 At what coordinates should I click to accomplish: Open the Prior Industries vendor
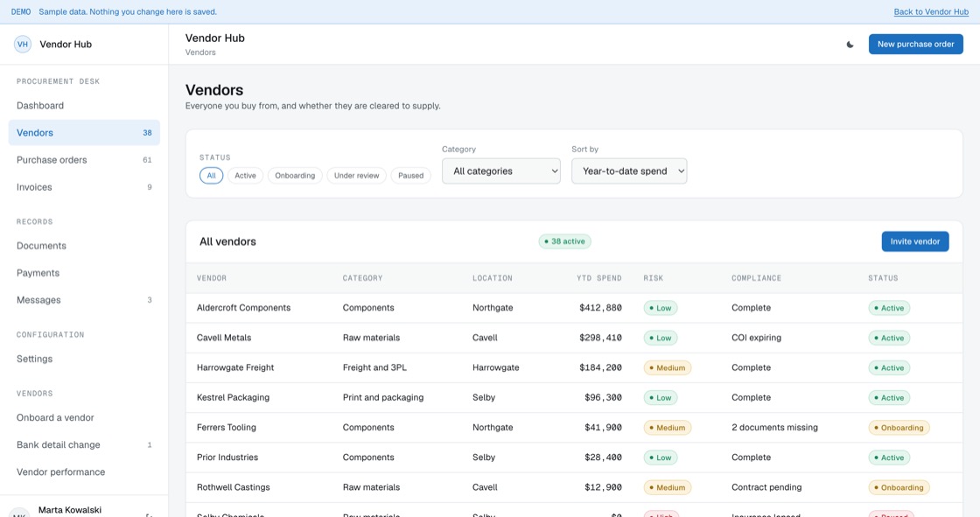tap(574, 458)
